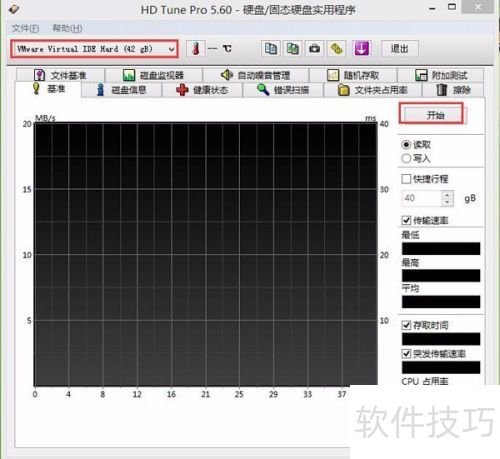The image size is (500, 459).
Task: Increase the short stroke gB spinner value
Action: click(447, 195)
